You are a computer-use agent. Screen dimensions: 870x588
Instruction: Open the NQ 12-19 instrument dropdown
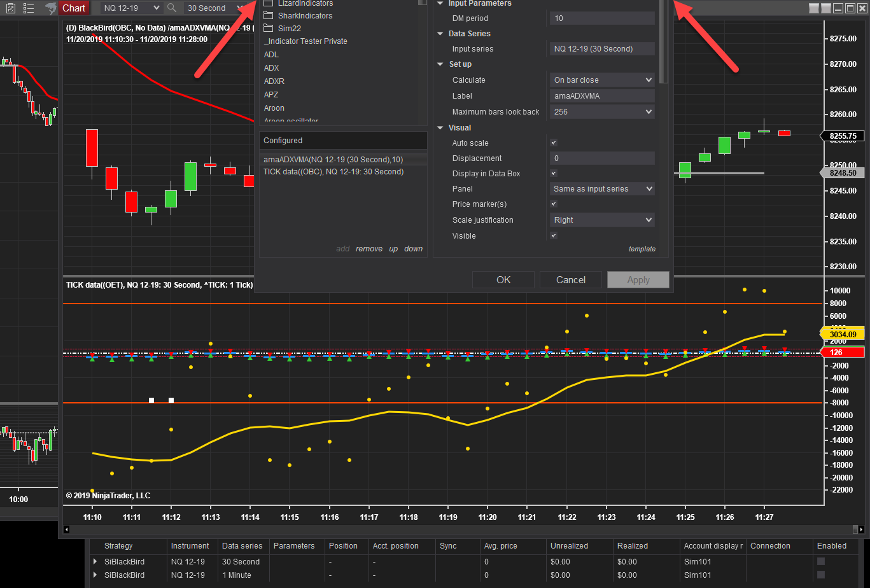point(130,8)
